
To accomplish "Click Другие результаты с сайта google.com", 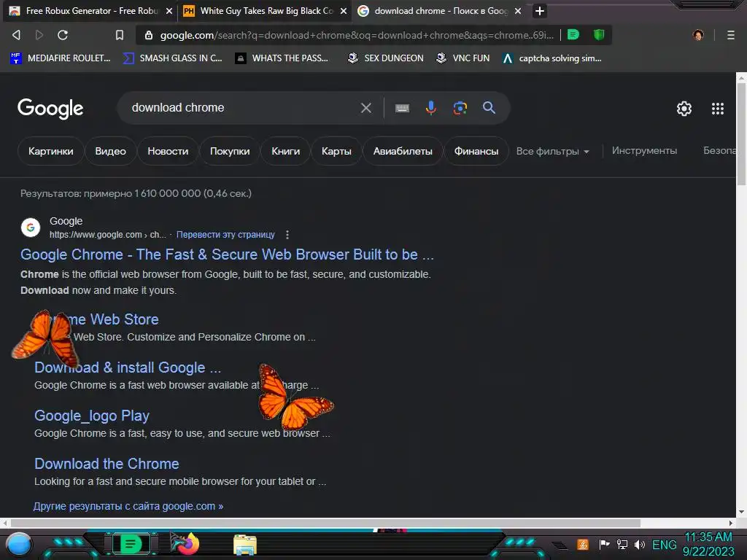I will pos(128,506).
